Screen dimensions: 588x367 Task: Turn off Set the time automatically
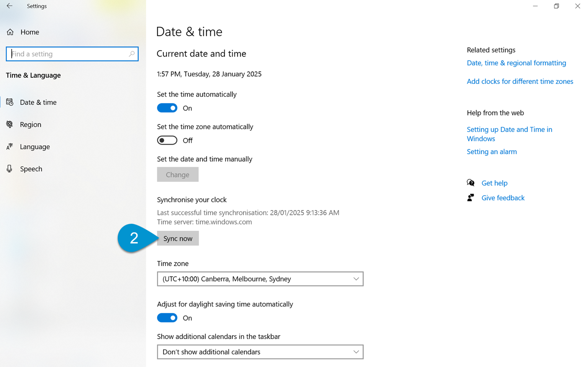pos(167,108)
